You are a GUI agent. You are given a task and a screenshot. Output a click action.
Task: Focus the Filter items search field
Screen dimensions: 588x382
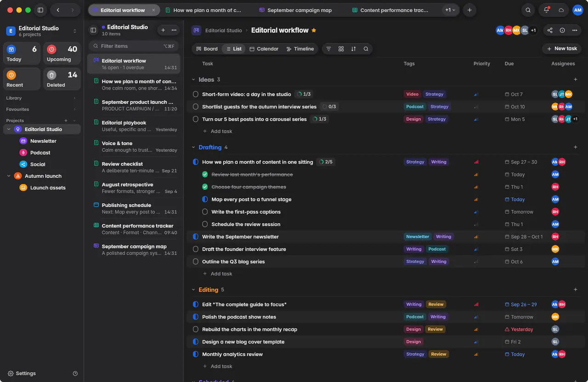[x=133, y=46]
